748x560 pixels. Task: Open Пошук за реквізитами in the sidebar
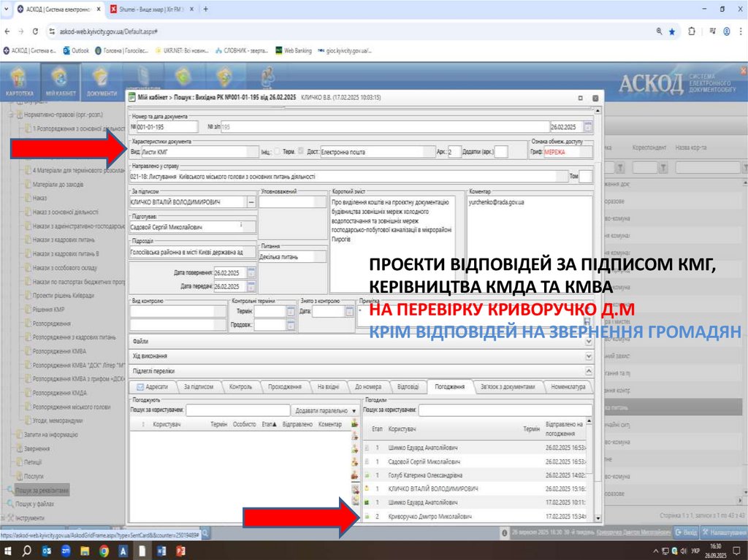pos(42,490)
